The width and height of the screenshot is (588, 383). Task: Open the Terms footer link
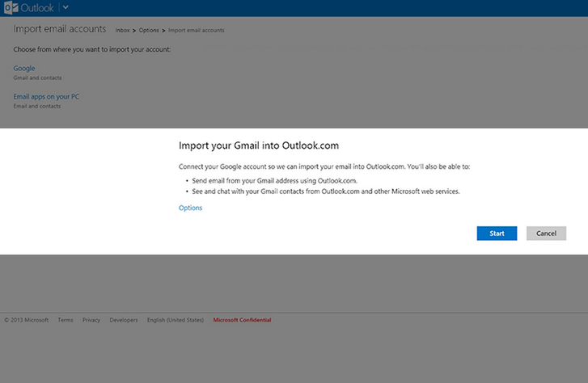[x=66, y=320]
